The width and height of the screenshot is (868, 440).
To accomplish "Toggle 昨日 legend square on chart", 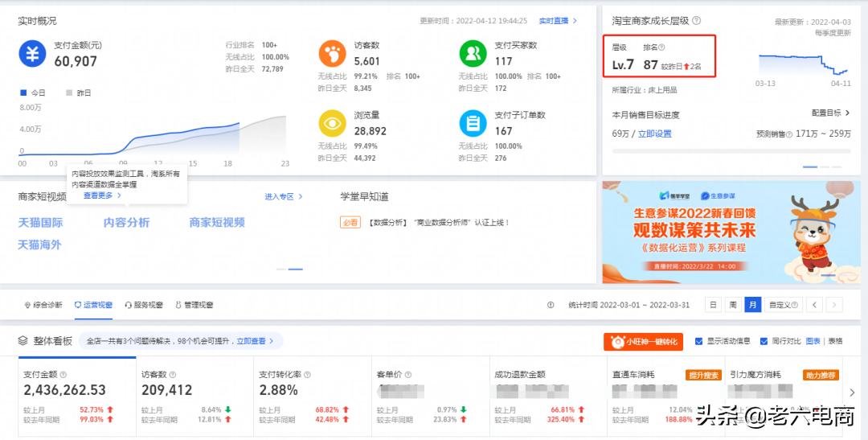I will click(69, 93).
